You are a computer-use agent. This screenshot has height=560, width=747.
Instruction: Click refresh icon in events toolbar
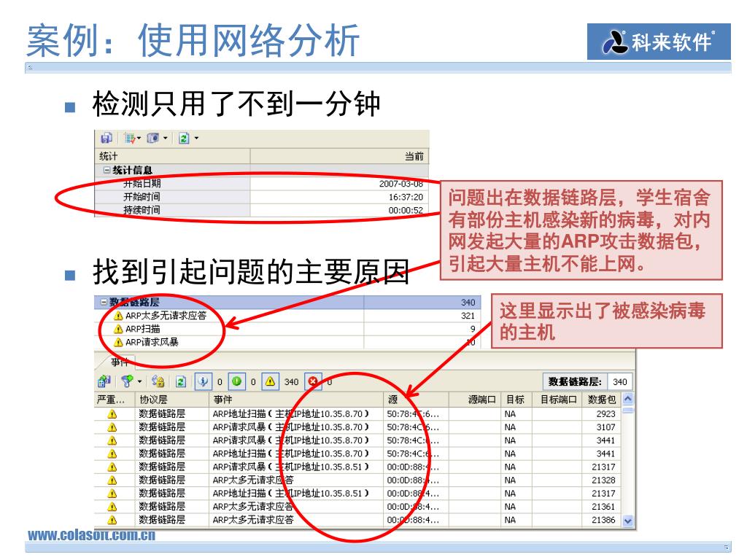click(x=181, y=381)
